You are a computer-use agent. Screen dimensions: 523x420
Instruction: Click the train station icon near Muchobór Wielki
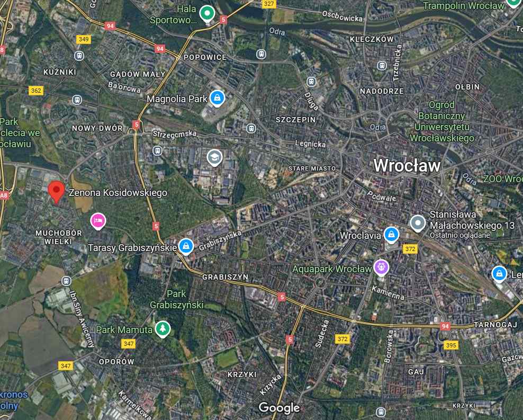(x=66, y=281)
